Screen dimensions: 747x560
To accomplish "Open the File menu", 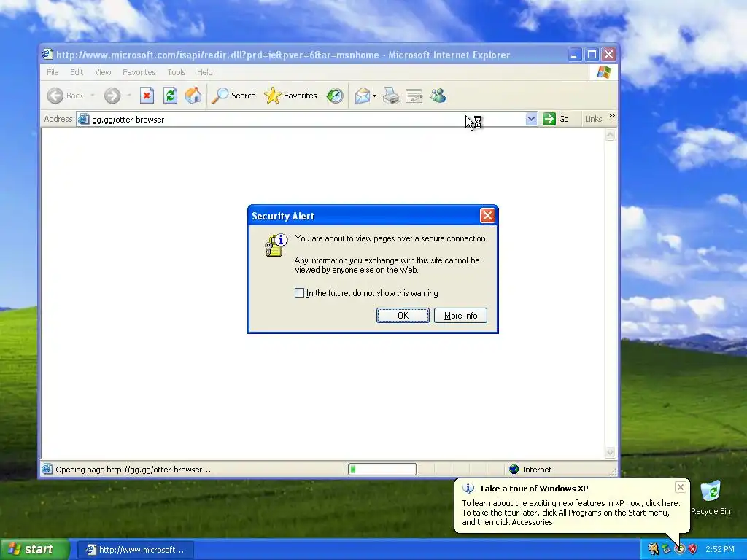I will (53, 72).
